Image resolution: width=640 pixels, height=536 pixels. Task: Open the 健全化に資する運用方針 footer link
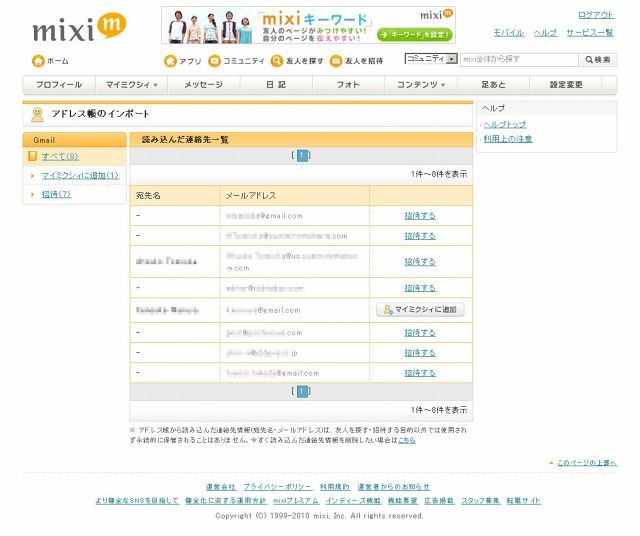coord(226,501)
